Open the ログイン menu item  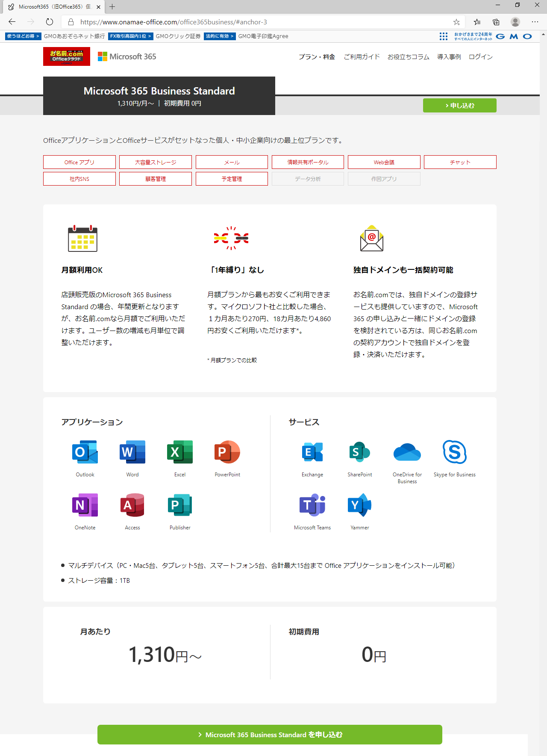point(481,57)
